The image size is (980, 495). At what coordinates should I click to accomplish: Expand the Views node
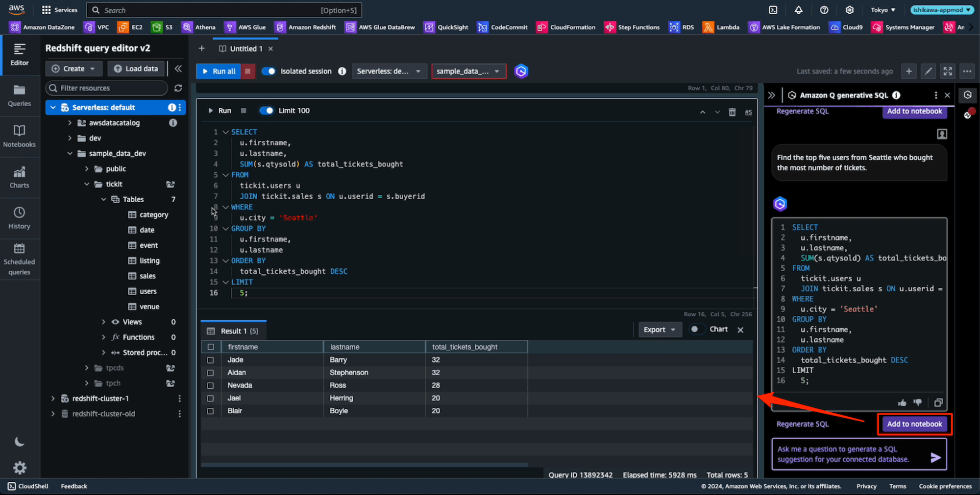coord(103,322)
